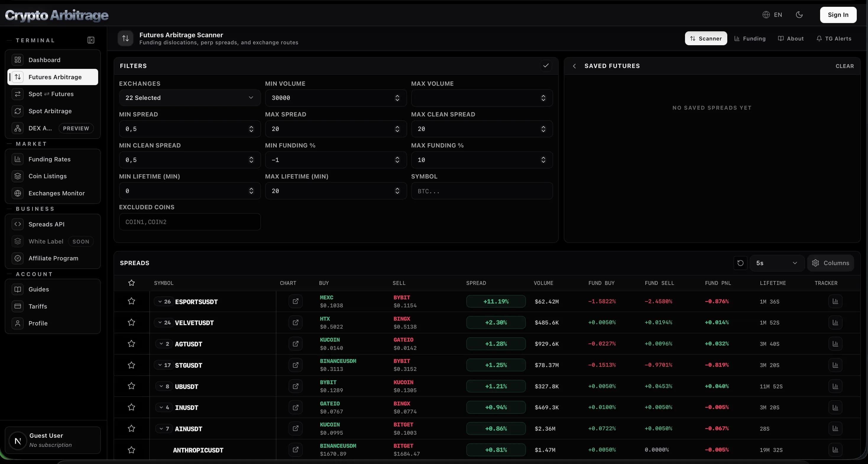Star ESPORTSUSDT as favorite
This screenshot has width=868, height=464.
point(132,301)
